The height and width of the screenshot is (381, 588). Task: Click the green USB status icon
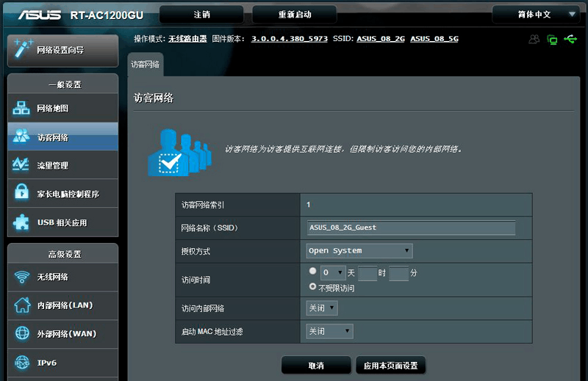tap(570, 39)
